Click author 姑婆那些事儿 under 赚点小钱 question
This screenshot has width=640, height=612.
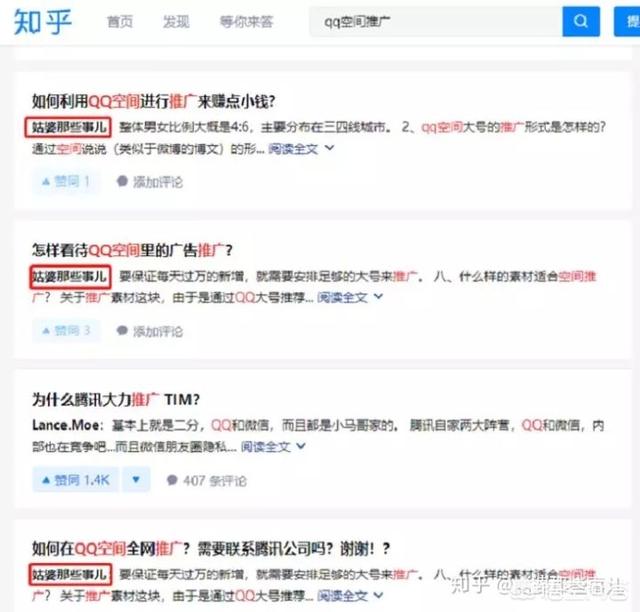(x=68, y=127)
